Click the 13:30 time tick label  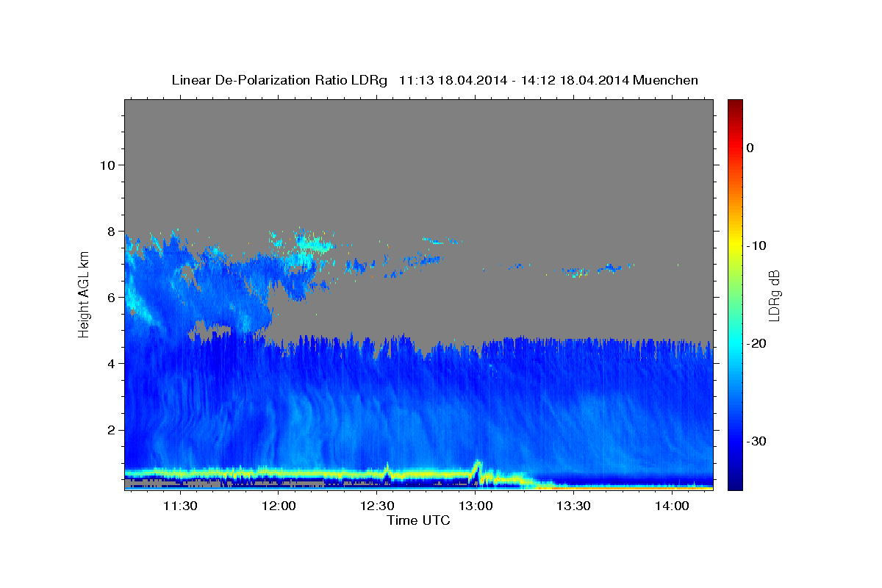coord(573,506)
